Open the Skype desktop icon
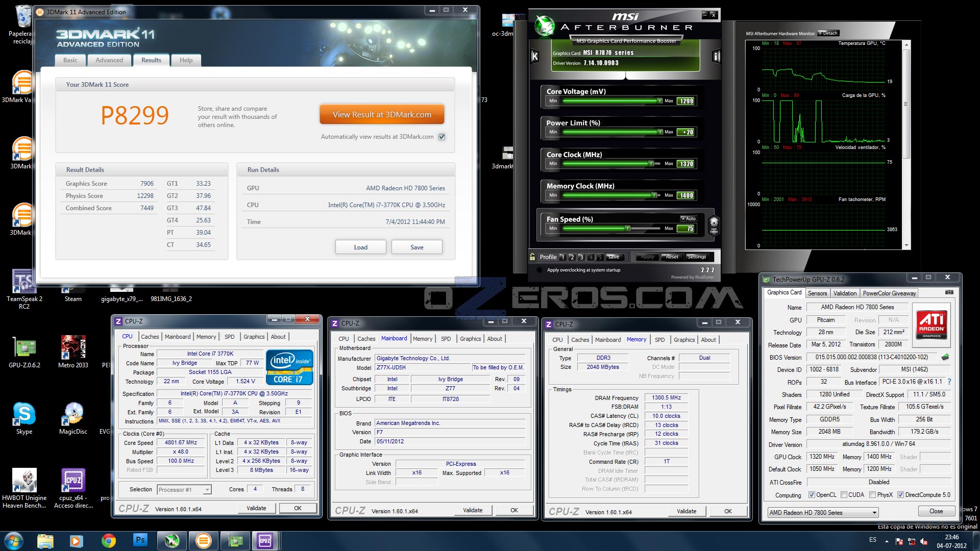The height and width of the screenshot is (551, 980). point(24,418)
